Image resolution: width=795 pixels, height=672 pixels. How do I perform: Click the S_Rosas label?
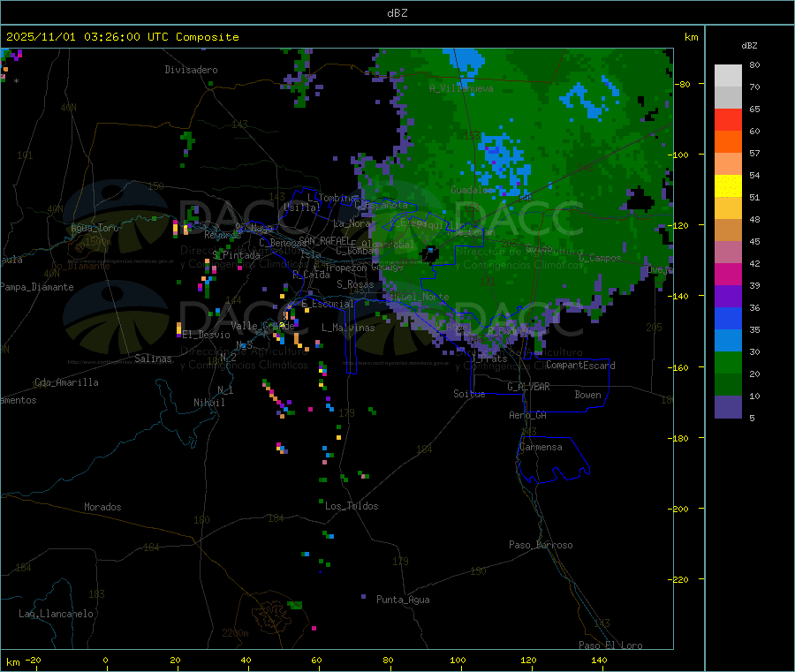pos(355,284)
